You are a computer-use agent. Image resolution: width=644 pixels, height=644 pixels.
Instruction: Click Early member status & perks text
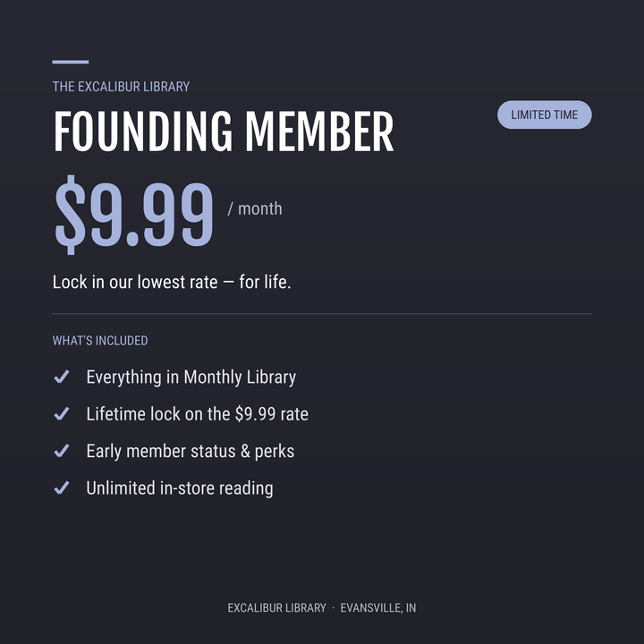point(191,452)
